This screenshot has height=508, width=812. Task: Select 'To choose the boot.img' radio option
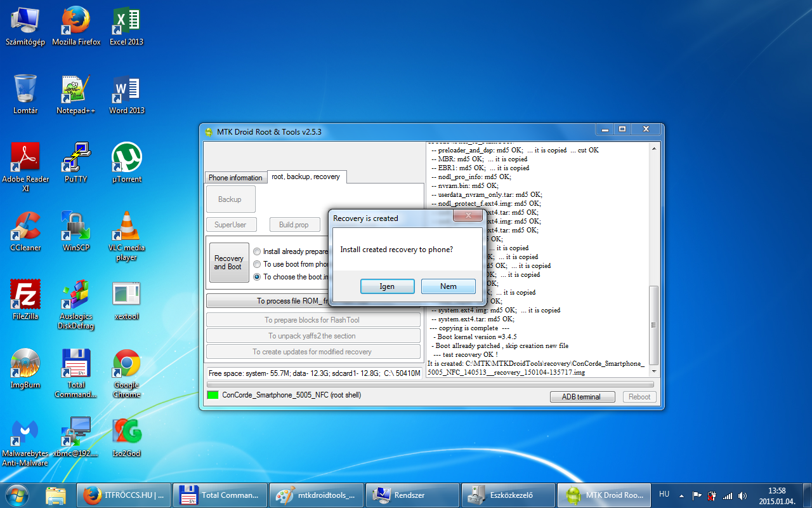tap(257, 277)
